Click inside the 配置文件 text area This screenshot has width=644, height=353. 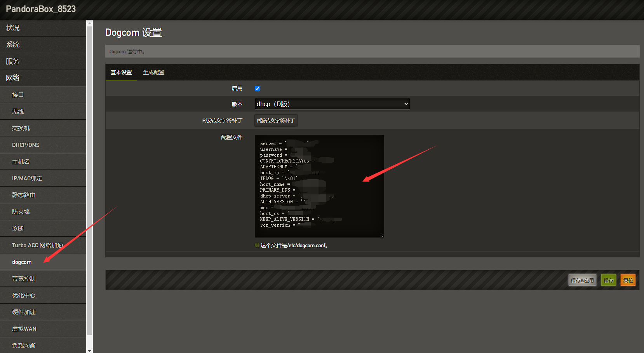[319, 186]
